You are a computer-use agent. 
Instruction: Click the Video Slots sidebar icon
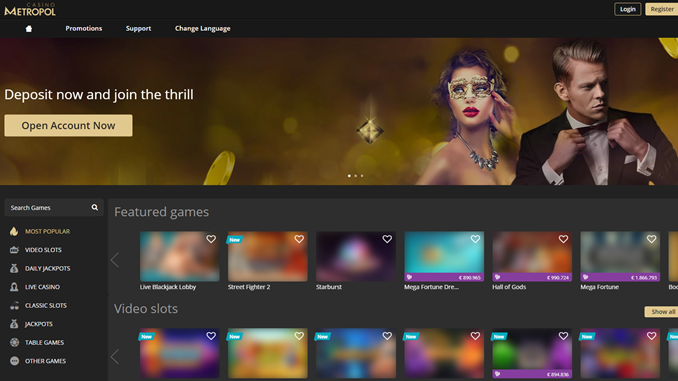14,250
